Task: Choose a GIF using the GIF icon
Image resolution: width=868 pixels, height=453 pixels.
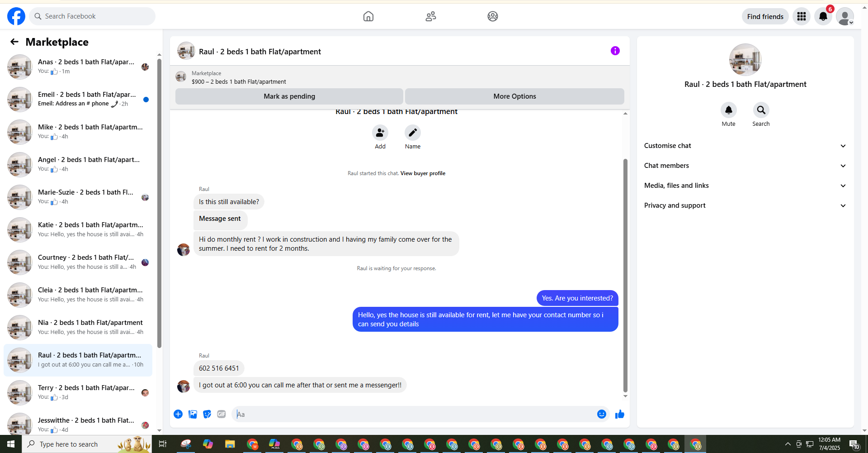Action: click(222, 414)
